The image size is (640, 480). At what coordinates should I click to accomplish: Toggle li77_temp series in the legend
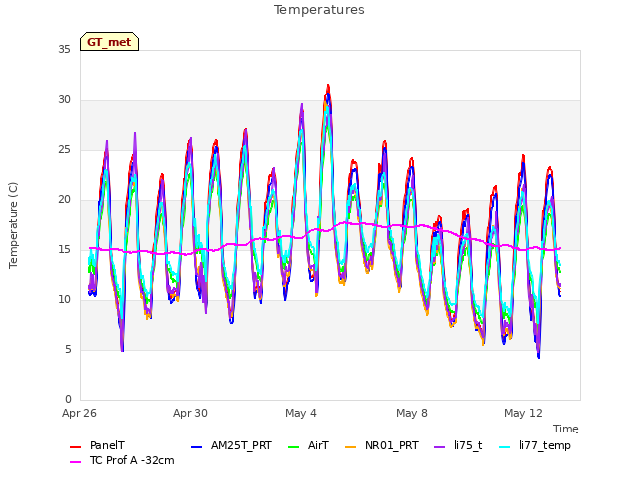click(x=535, y=445)
